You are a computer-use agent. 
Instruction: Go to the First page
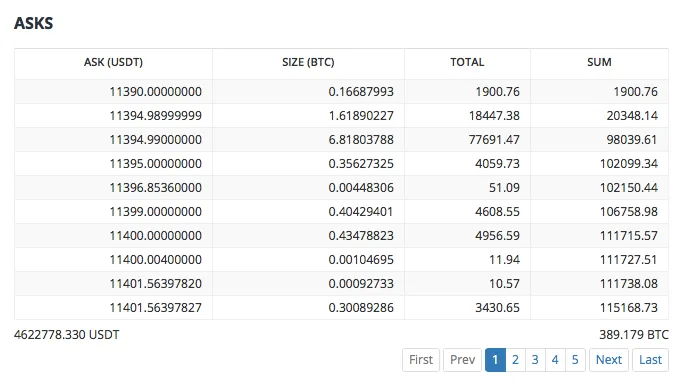(421, 360)
